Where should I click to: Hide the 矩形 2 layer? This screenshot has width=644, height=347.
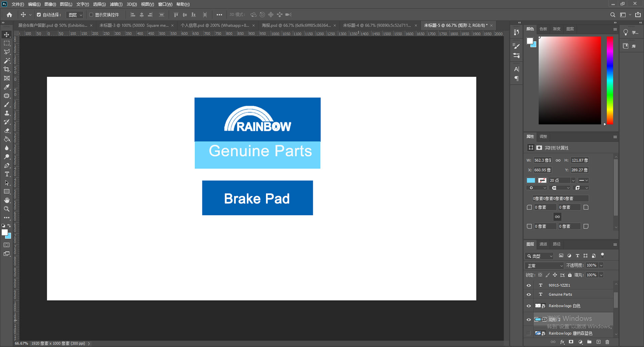tap(529, 320)
